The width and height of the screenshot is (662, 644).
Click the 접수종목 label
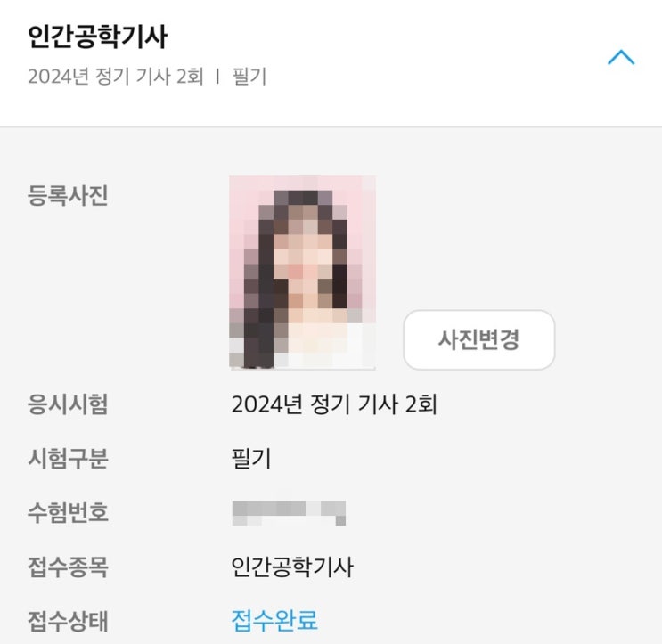pos(68,567)
